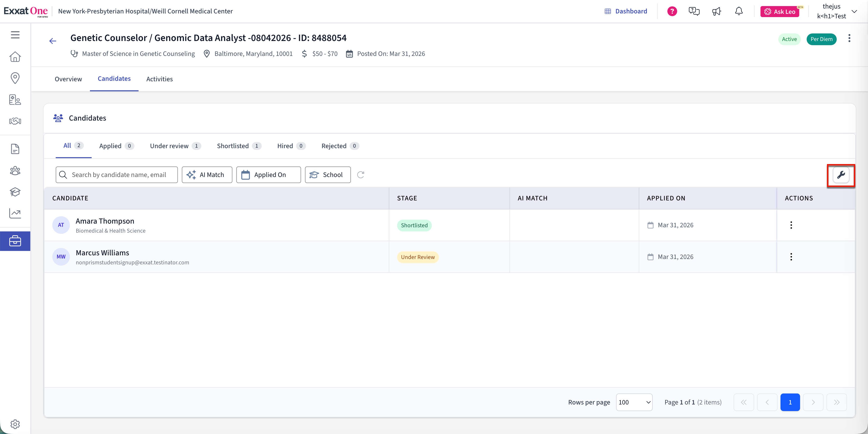Expand the thejus user profile menu
This screenshot has width=868, height=434.
pyautogui.click(x=854, y=11)
